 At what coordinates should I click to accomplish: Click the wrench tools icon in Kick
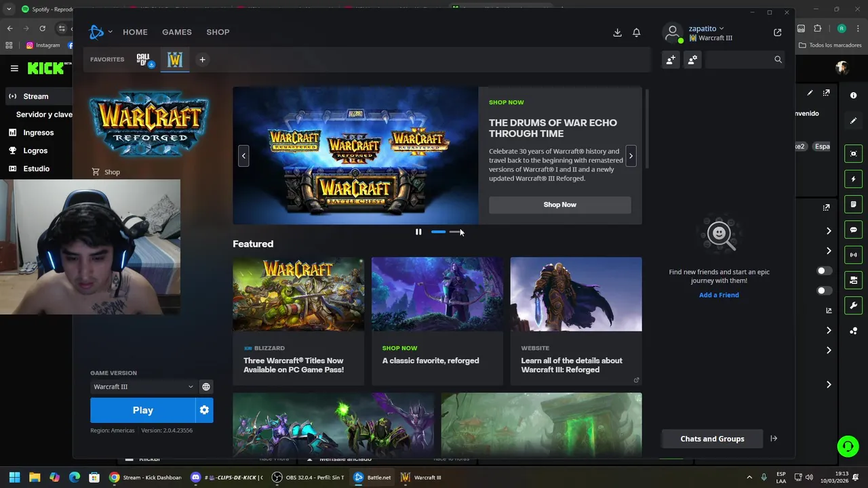854,306
